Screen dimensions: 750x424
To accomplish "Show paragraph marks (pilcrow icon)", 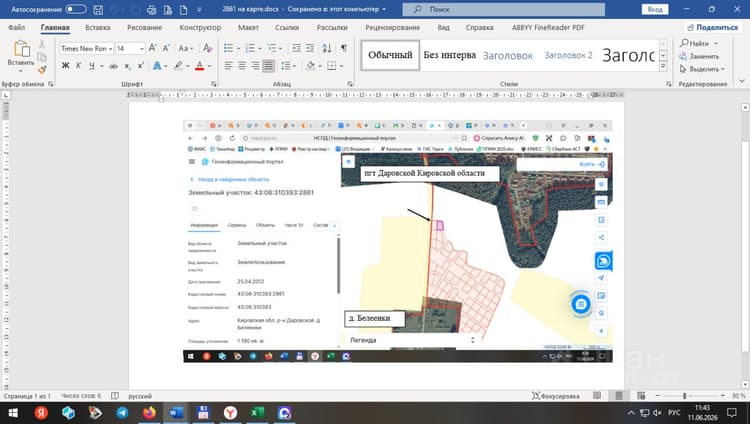I will (x=343, y=48).
